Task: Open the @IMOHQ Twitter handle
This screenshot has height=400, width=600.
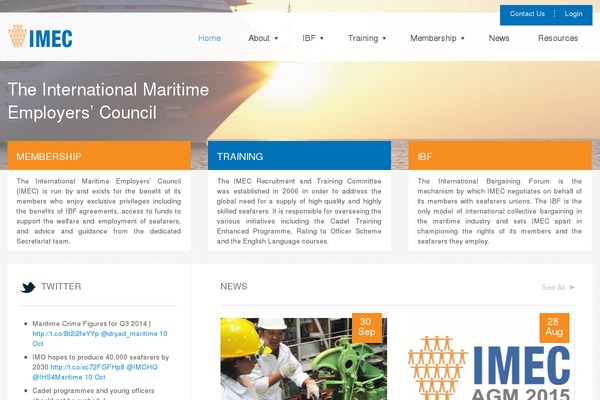Action: point(142,367)
